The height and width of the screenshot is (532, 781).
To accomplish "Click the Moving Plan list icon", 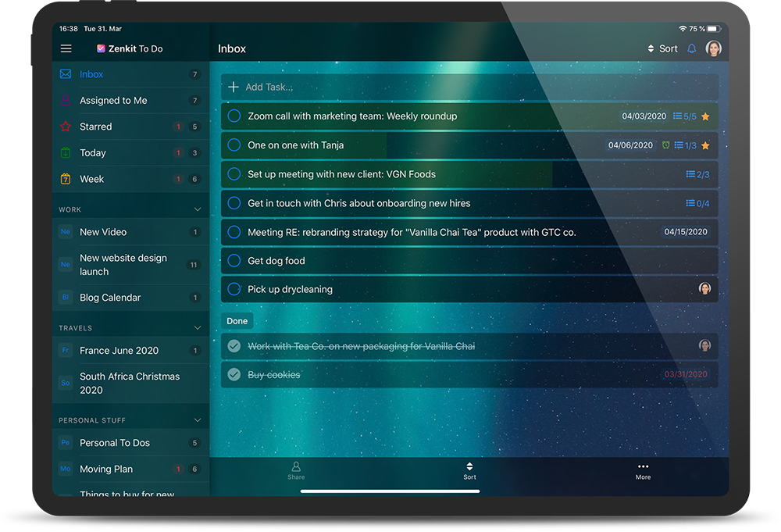I will pos(66,469).
